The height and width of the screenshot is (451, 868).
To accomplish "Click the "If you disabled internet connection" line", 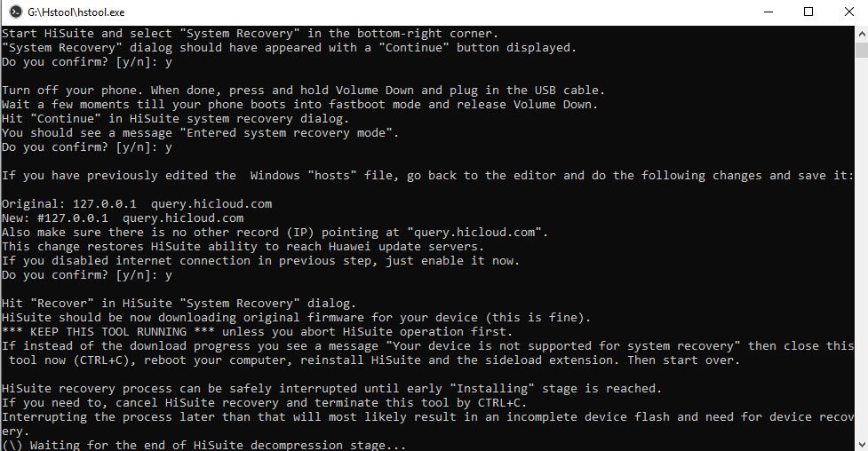I will click(260, 261).
